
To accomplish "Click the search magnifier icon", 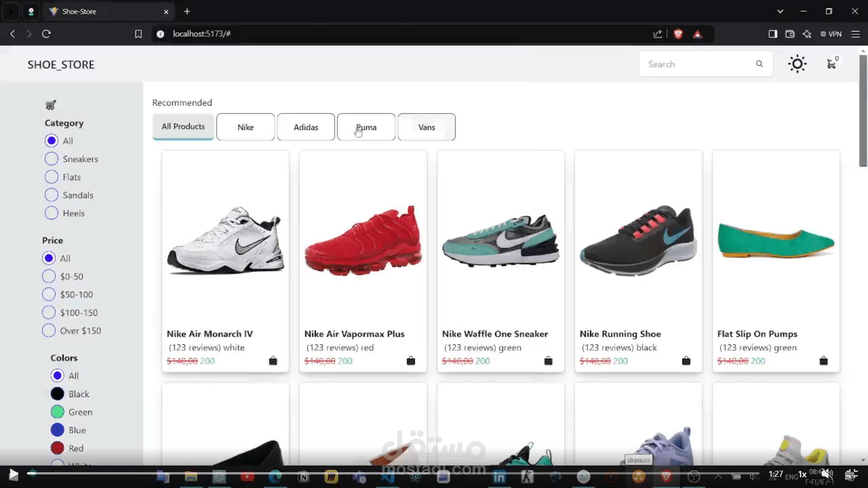I will click(759, 64).
